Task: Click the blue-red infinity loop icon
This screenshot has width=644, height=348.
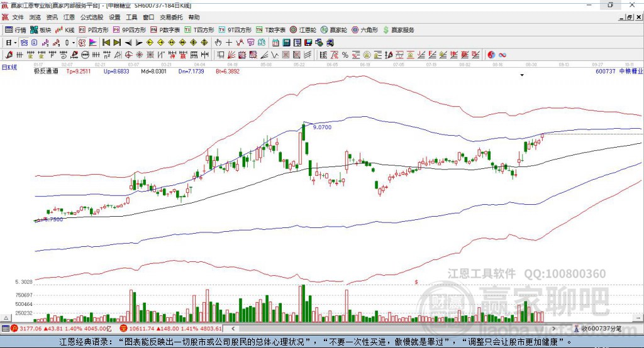Action: coord(502,55)
